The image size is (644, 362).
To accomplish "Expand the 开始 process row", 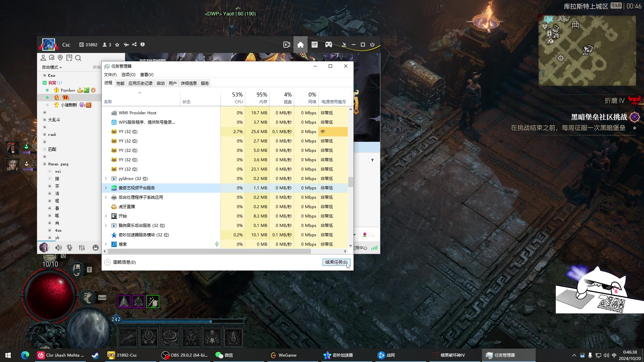I will (106, 216).
